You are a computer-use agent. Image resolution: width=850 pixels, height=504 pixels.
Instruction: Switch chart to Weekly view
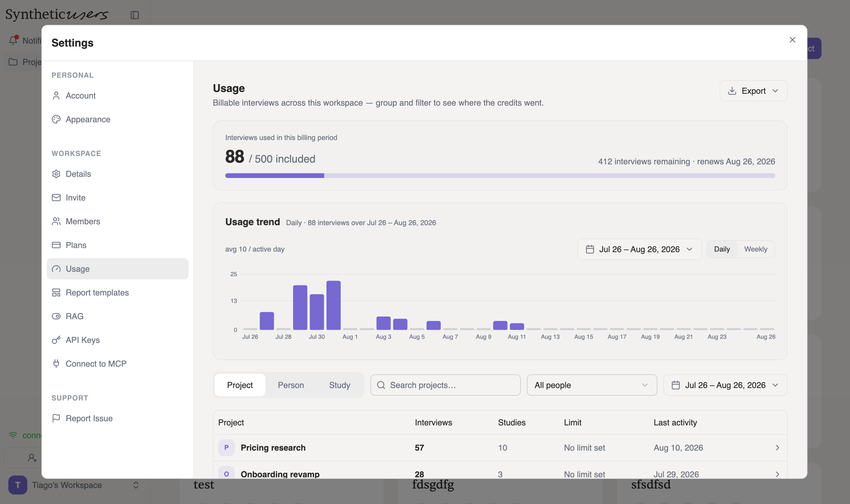coord(756,249)
